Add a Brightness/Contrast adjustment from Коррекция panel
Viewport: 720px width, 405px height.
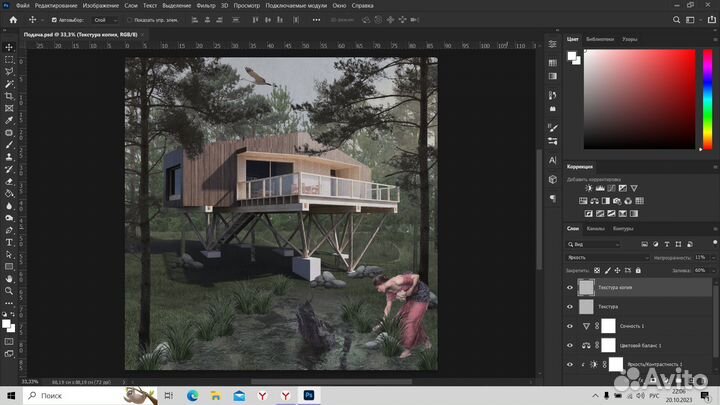[x=589, y=188]
